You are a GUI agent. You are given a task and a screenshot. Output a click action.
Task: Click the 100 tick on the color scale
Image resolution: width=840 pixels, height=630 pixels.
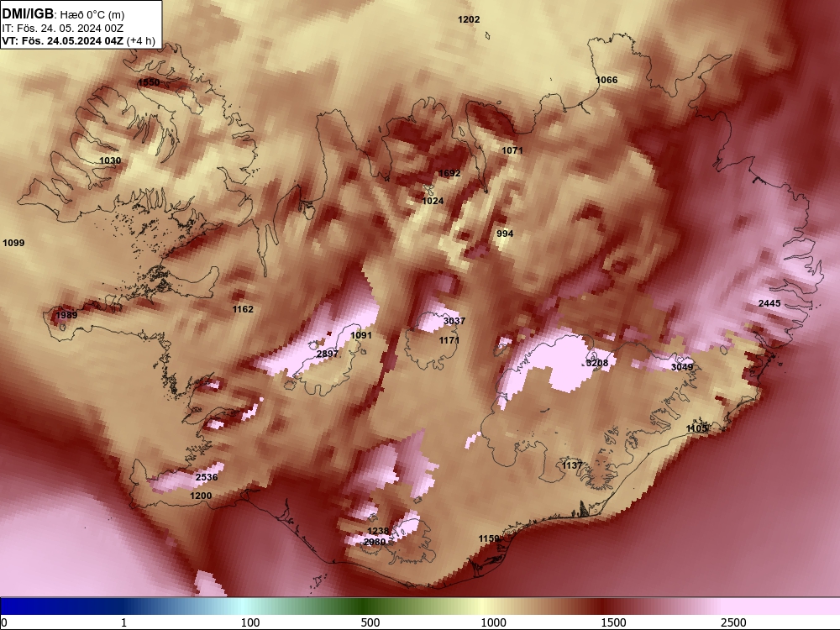250,622
